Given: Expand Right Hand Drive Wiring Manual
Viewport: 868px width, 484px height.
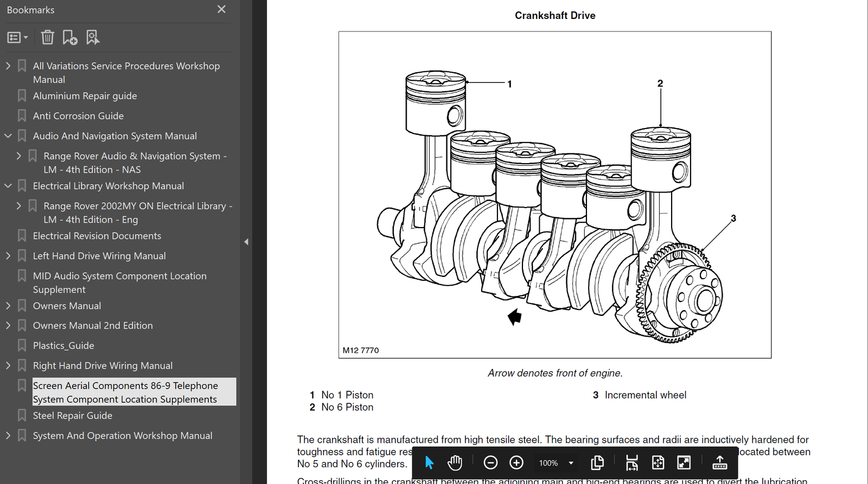Looking at the screenshot, I should [x=8, y=366].
